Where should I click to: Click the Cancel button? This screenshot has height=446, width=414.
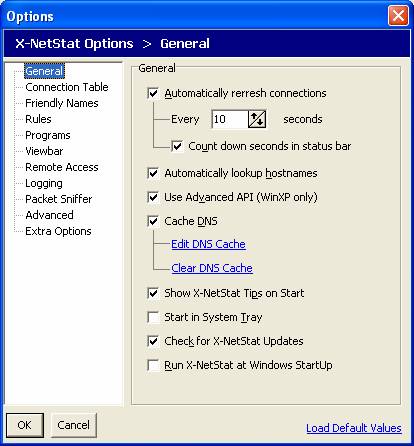pos(73,425)
